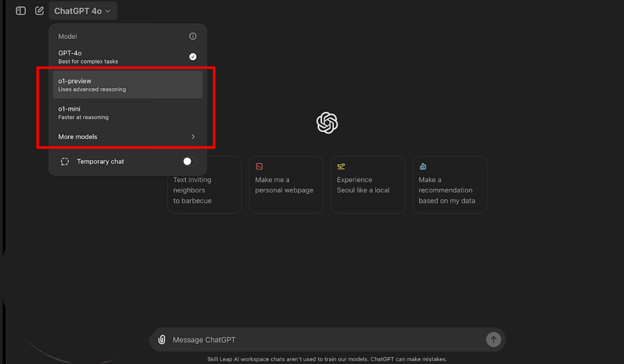Focus the Message ChatGPT input field
This screenshot has height=364, width=624.
(x=327, y=340)
